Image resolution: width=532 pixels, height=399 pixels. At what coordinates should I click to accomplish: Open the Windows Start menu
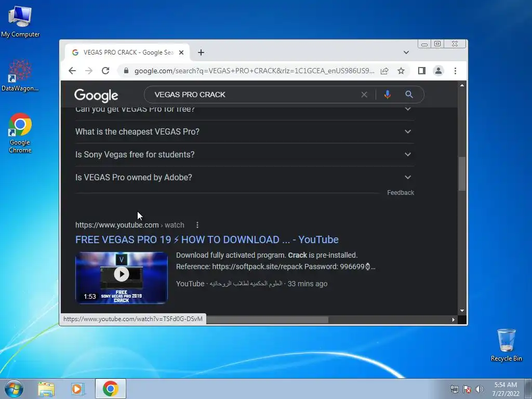tap(14, 389)
